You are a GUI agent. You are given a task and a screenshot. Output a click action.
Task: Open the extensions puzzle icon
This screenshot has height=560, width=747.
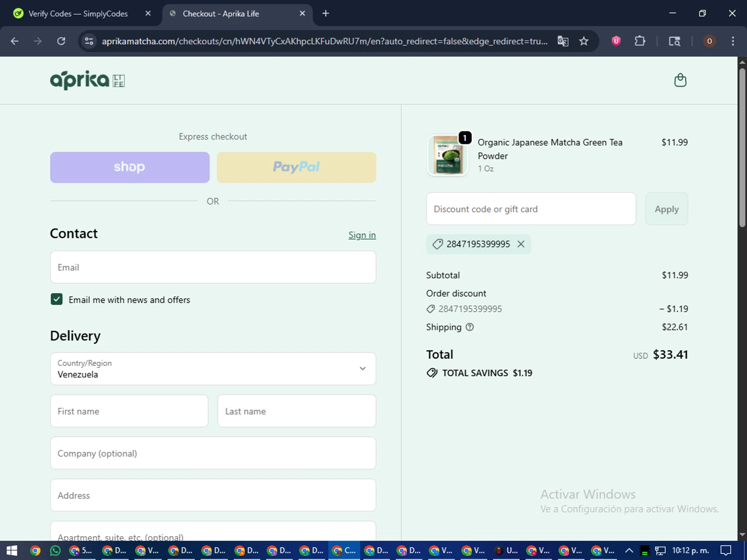point(640,41)
